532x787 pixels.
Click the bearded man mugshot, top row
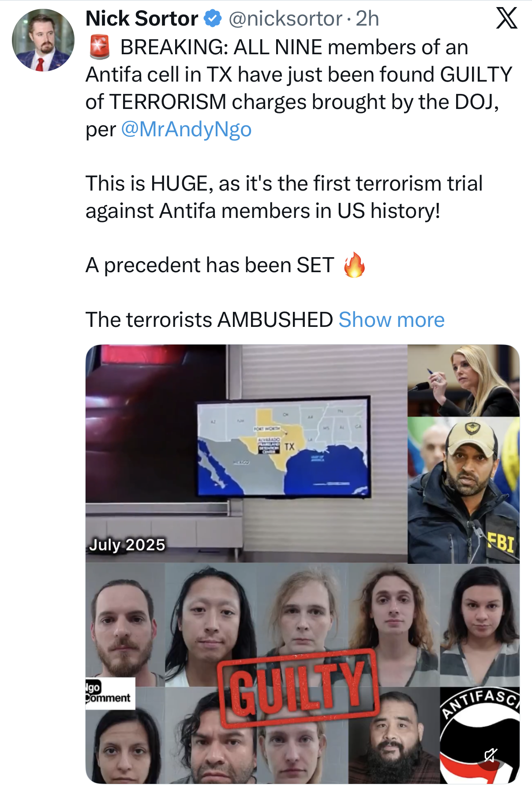(125, 626)
